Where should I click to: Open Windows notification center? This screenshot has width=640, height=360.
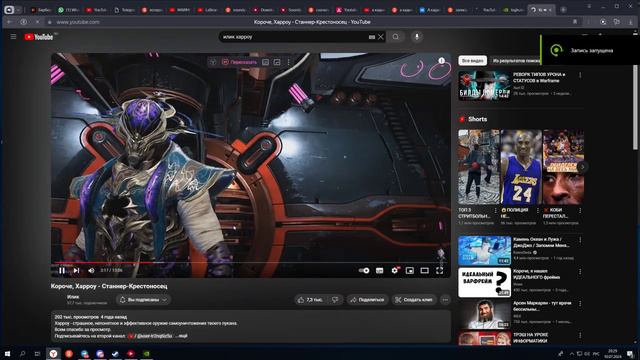point(631,353)
